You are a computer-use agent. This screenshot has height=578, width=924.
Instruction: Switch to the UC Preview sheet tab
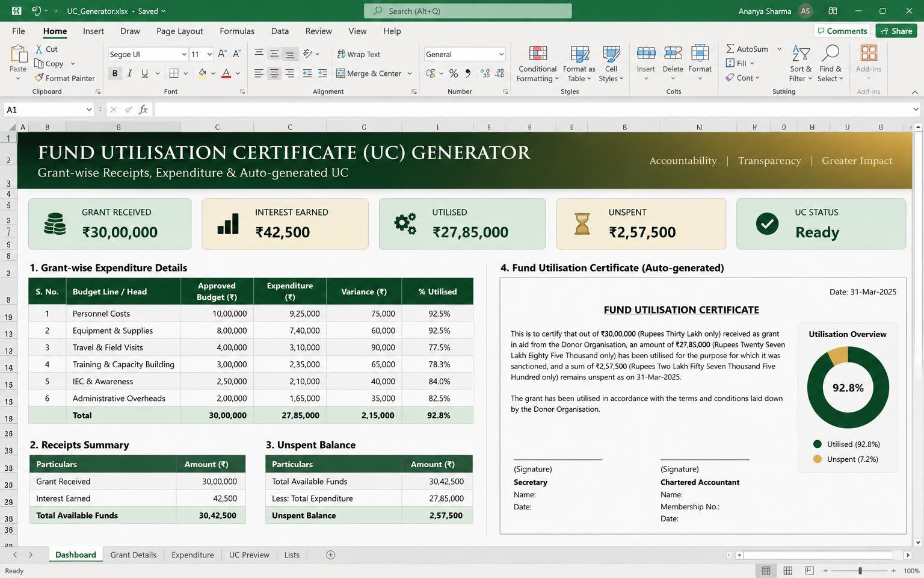tap(249, 555)
